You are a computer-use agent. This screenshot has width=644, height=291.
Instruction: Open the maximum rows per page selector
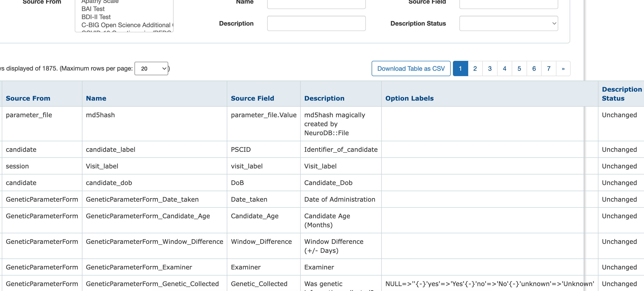pos(151,68)
